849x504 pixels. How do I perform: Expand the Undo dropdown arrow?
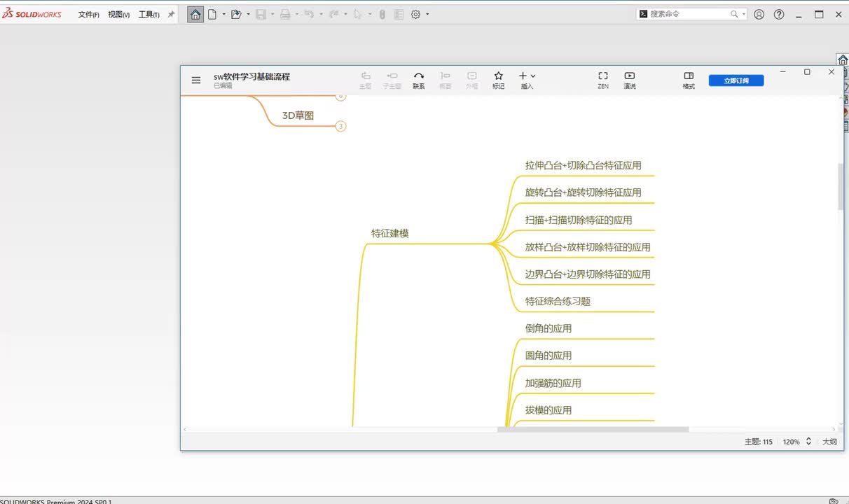[321, 14]
